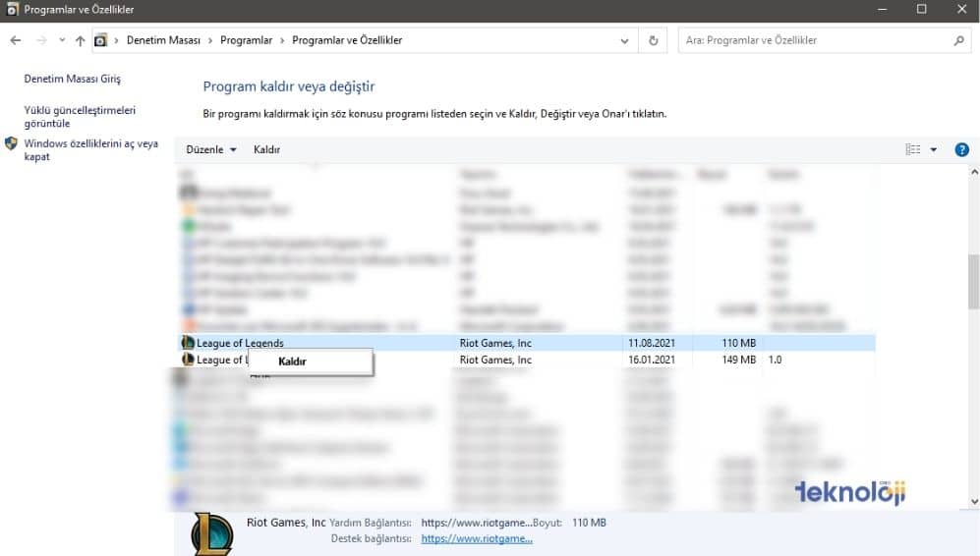
Task: Open Denetim Masası Giriş link
Action: (x=73, y=79)
